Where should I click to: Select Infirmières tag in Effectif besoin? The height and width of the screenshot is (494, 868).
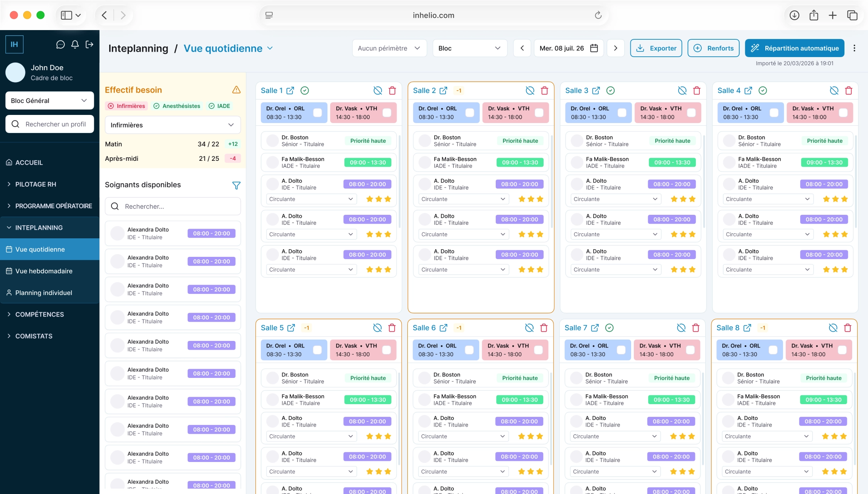(126, 106)
